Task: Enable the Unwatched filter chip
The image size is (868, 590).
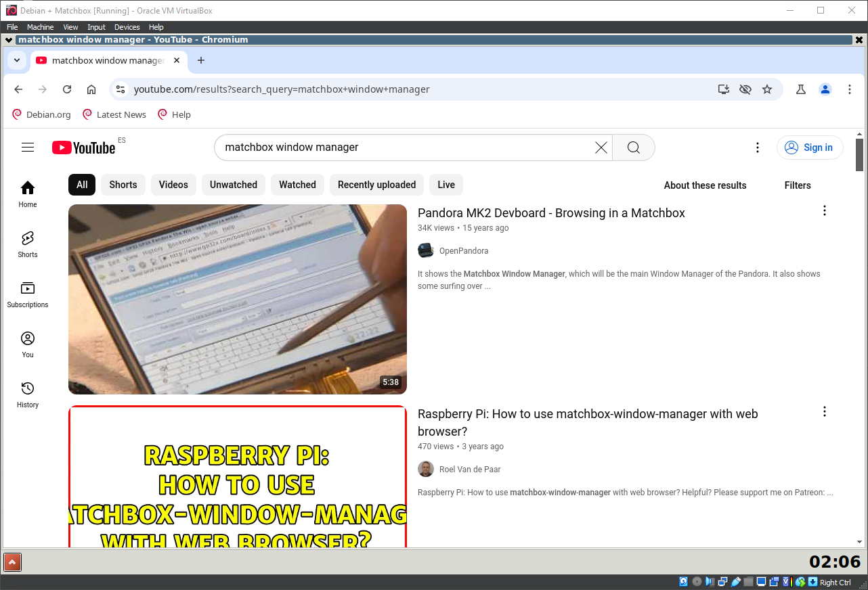Action: (233, 184)
